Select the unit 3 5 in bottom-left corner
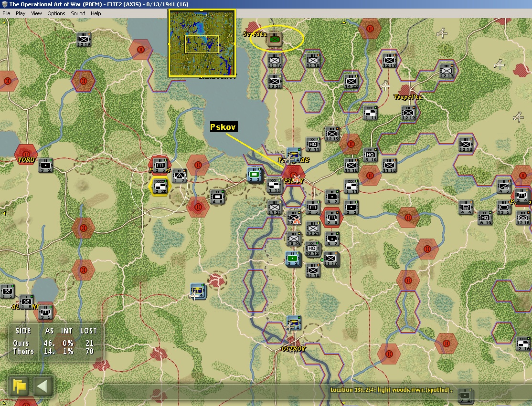Viewport: 532px width, 406px height. click(45, 312)
